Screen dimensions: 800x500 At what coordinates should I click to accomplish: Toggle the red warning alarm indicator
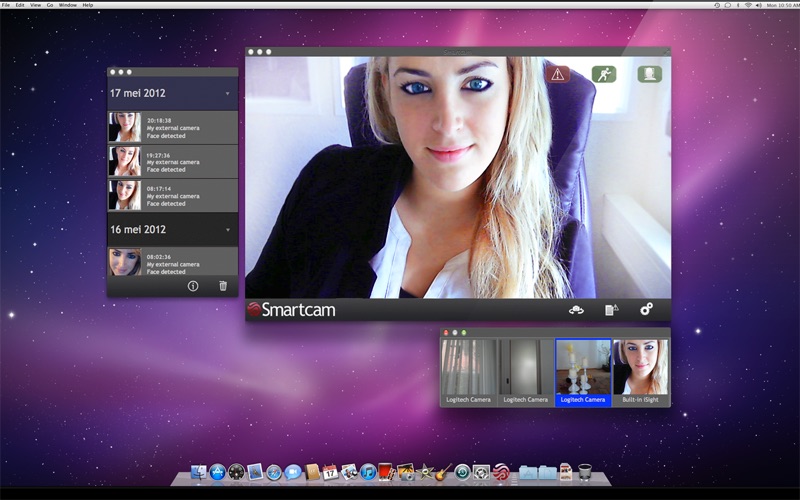[x=558, y=73]
